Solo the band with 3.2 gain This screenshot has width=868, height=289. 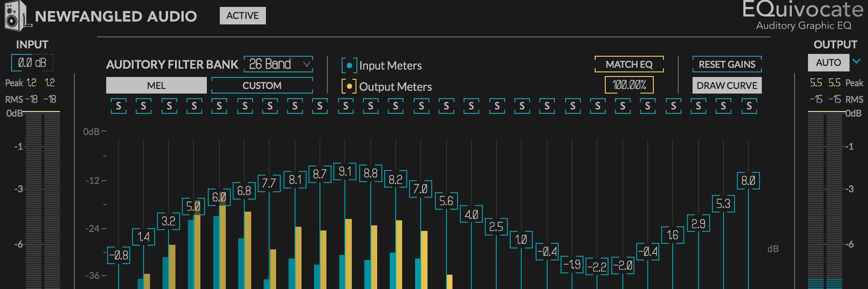[x=169, y=106]
